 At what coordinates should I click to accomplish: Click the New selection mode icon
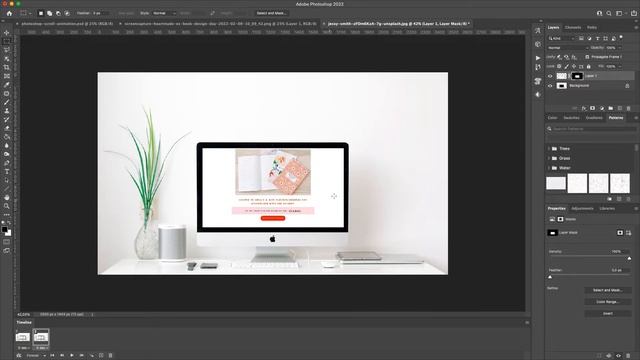click(x=41, y=13)
